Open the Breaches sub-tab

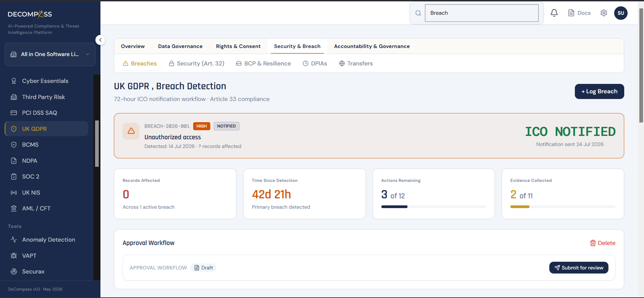(140, 63)
